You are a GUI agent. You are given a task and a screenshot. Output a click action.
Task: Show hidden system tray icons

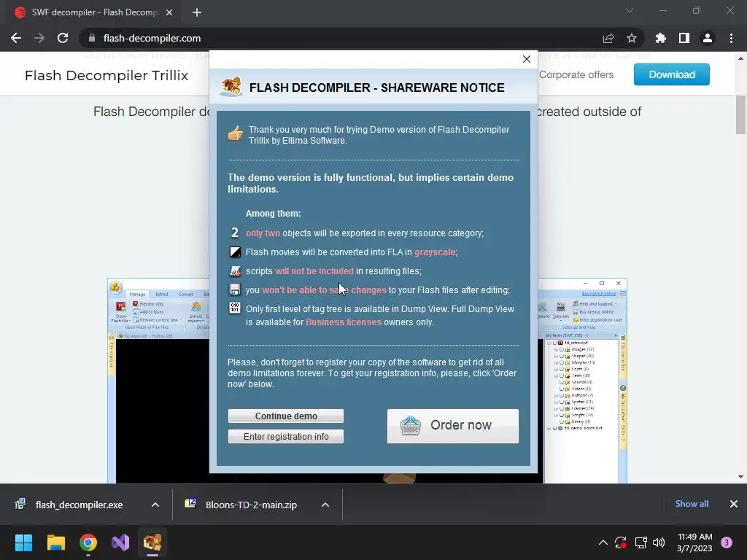click(603, 542)
